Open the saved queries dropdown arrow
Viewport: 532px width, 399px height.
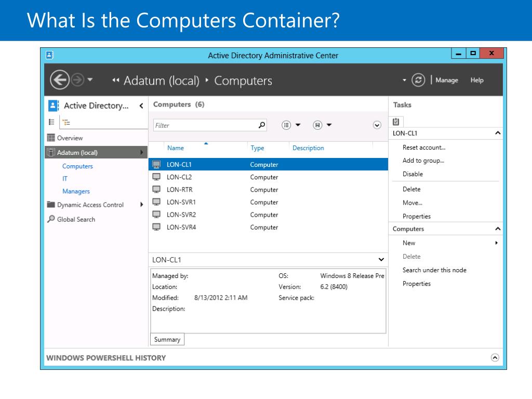tap(329, 125)
